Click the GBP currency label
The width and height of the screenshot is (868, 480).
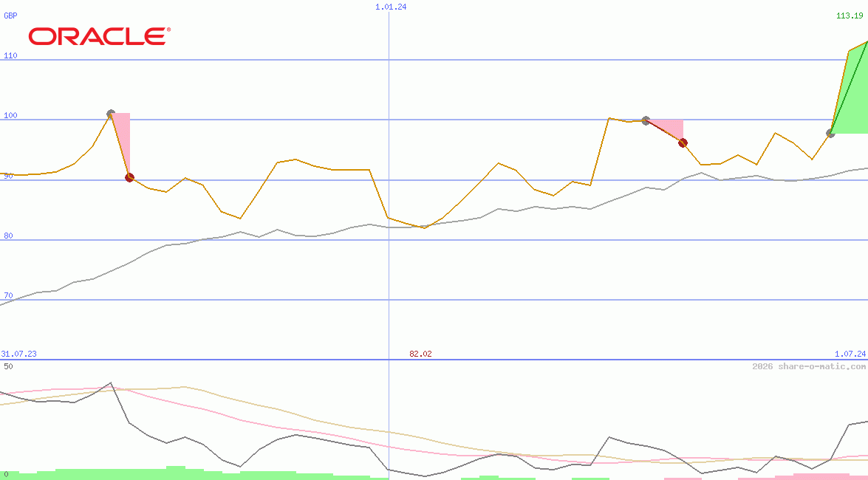[x=10, y=16]
